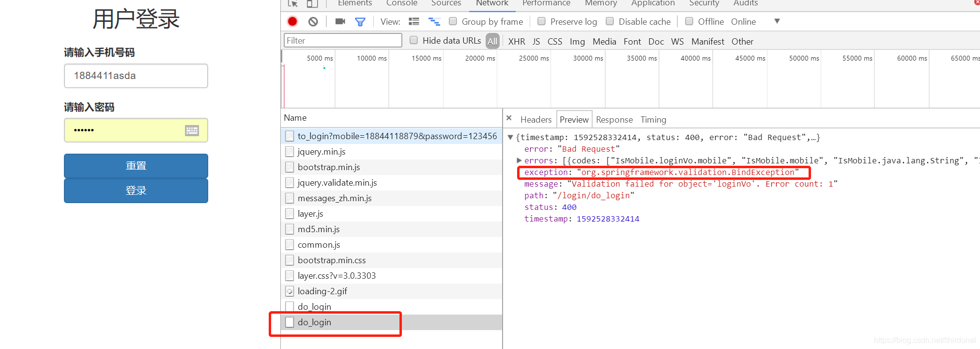
Task: Switch to the Console tab
Action: (401, 3)
